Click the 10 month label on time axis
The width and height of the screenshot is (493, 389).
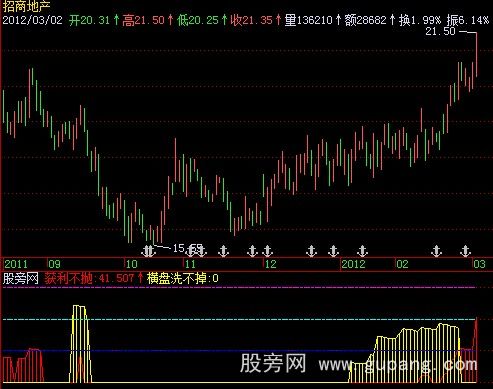tap(131, 264)
